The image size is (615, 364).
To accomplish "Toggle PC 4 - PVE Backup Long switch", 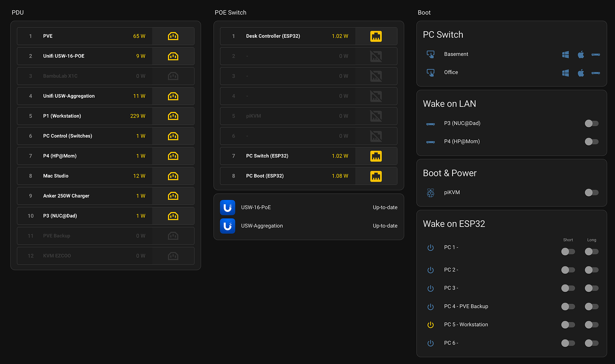I will (x=592, y=306).
